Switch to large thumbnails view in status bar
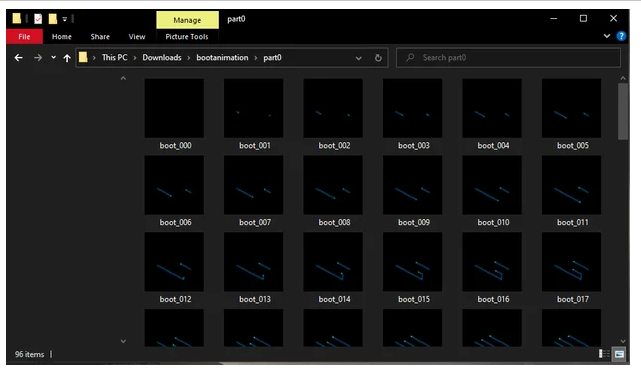This screenshot has height=377, width=641. pos(619,354)
